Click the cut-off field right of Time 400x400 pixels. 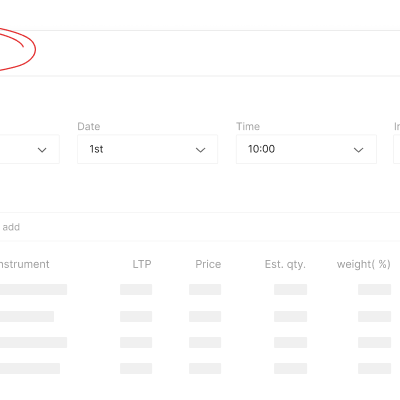[397, 149]
